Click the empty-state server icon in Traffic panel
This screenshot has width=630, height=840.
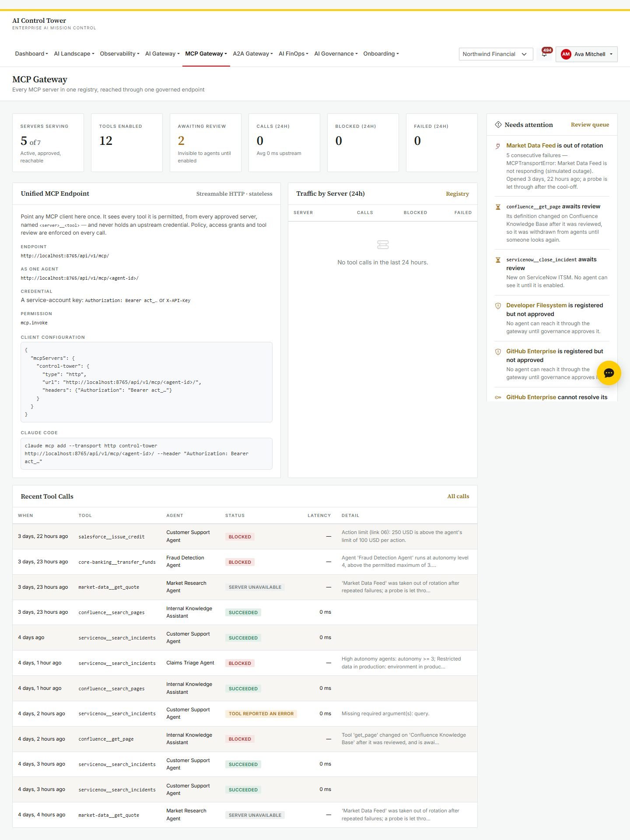(383, 245)
